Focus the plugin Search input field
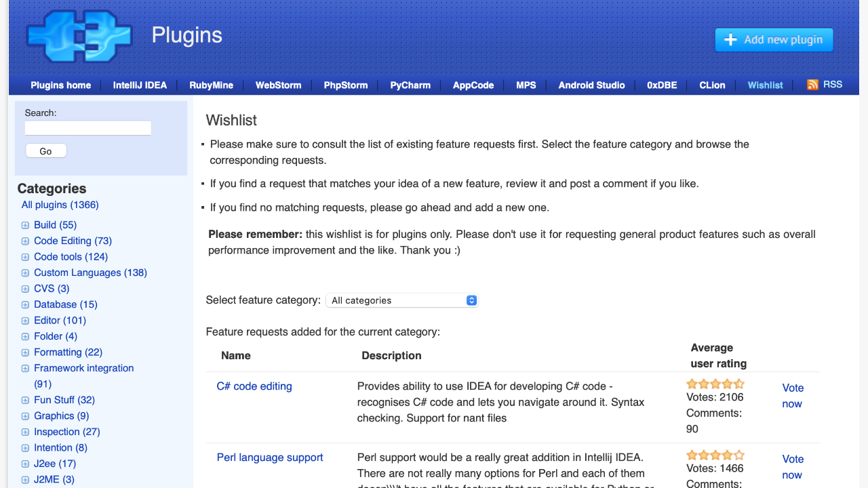Screen dimensions: 868x488 tap(88, 128)
